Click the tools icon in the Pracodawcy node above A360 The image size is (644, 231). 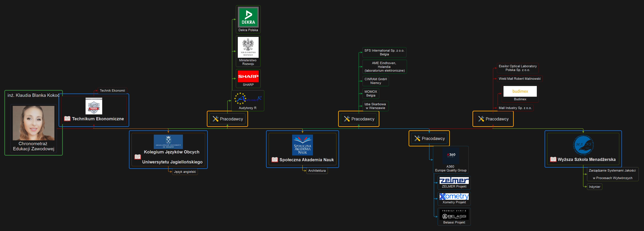[x=417, y=138]
